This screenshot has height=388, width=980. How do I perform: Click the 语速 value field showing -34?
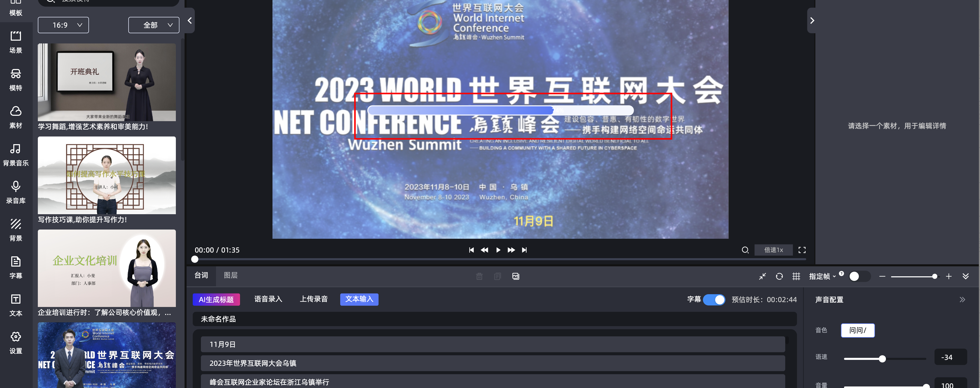(x=950, y=357)
